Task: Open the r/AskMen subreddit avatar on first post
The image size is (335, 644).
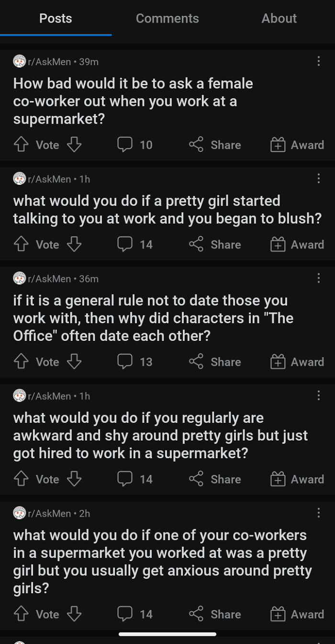Action: pyautogui.click(x=20, y=62)
